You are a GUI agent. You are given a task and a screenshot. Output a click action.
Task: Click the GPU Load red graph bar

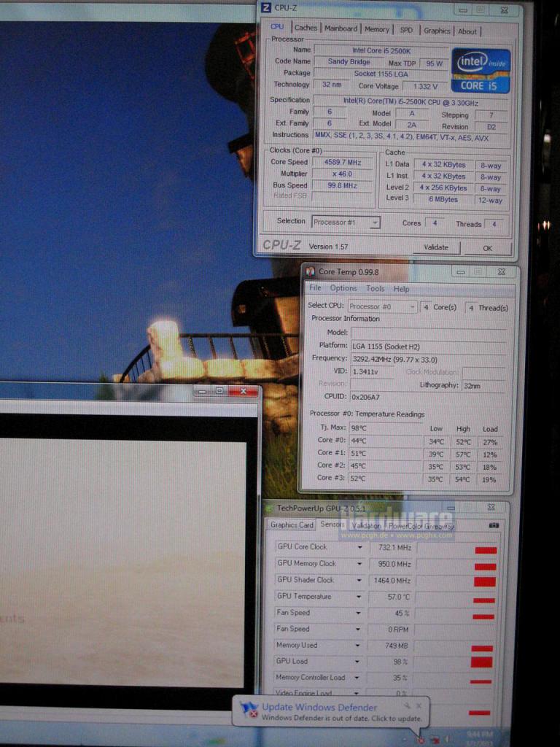click(x=481, y=662)
